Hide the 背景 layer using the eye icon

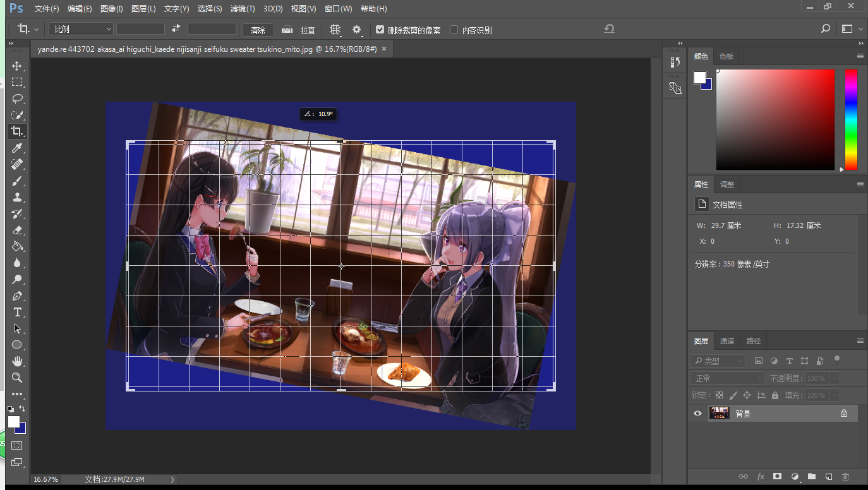coord(697,414)
